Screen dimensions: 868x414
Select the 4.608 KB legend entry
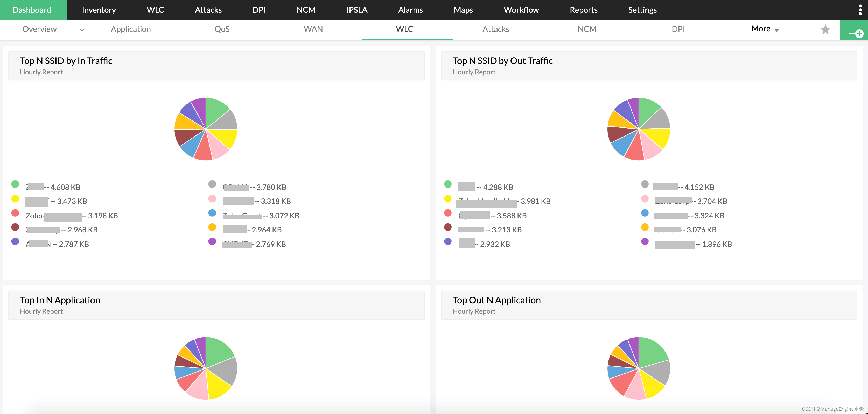tap(53, 187)
